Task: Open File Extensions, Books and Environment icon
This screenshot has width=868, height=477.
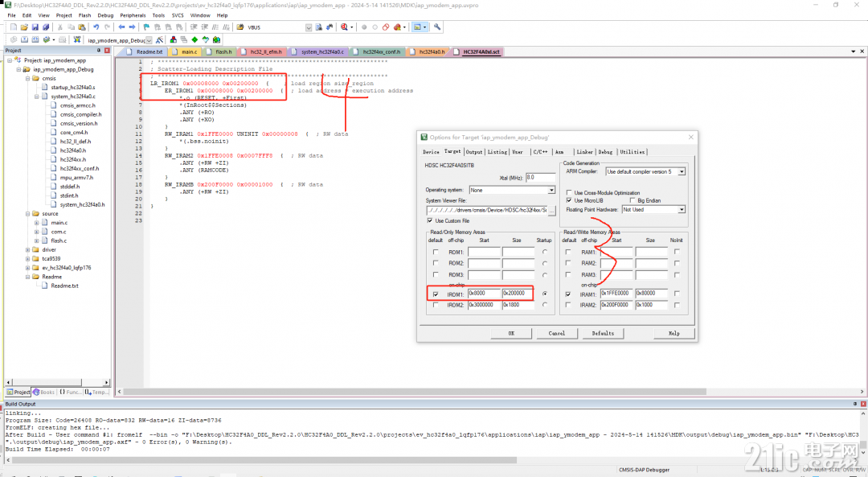Action: click(174, 40)
